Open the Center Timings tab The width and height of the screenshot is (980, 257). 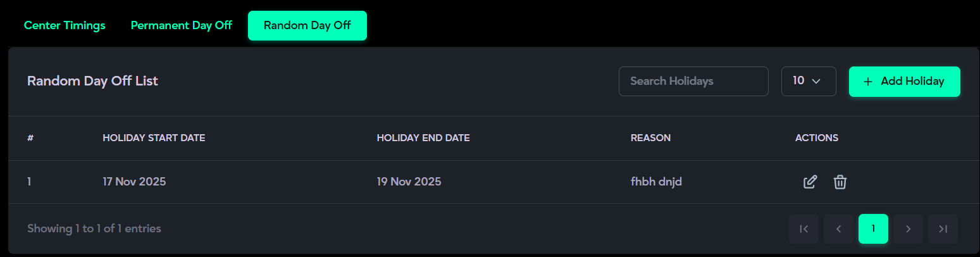(x=65, y=26)
